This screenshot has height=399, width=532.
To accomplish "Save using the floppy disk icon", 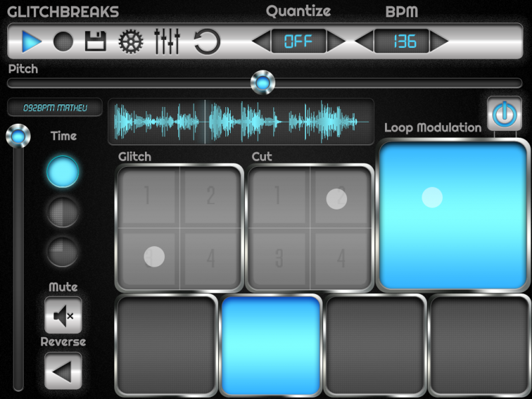I will tap(95, 41).
